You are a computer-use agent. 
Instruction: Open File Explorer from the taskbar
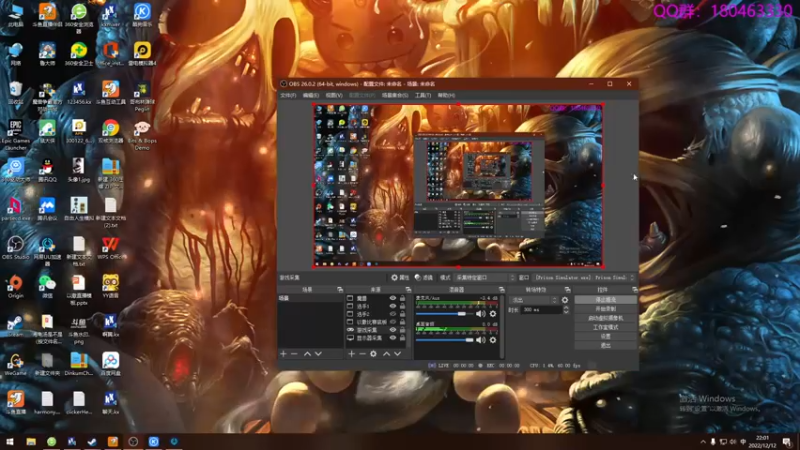tap(31, 442)
